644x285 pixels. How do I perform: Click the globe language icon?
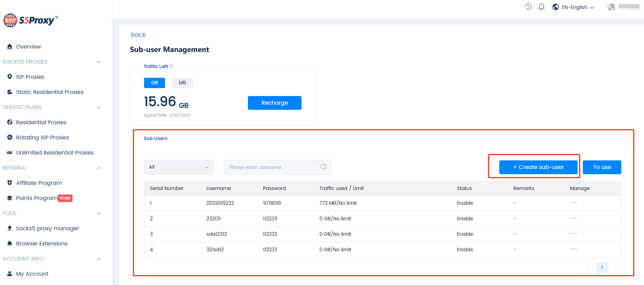pos(556,7)
